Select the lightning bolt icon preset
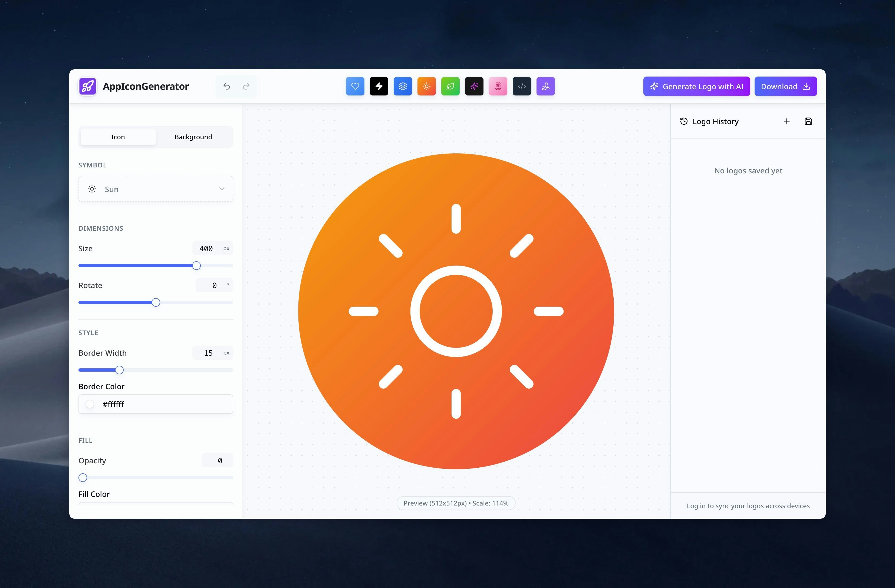Image resolution: width=895 pixels, height=588 pixels. [379, 86]
